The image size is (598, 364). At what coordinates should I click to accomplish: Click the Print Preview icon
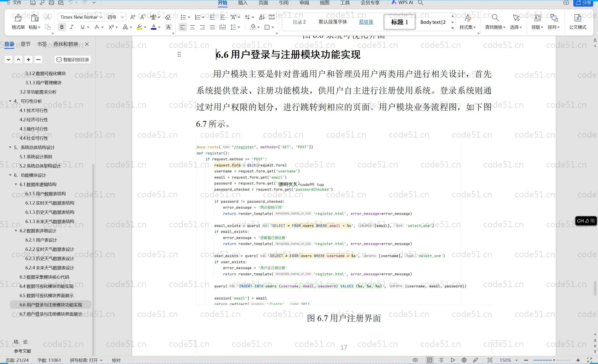61,3
